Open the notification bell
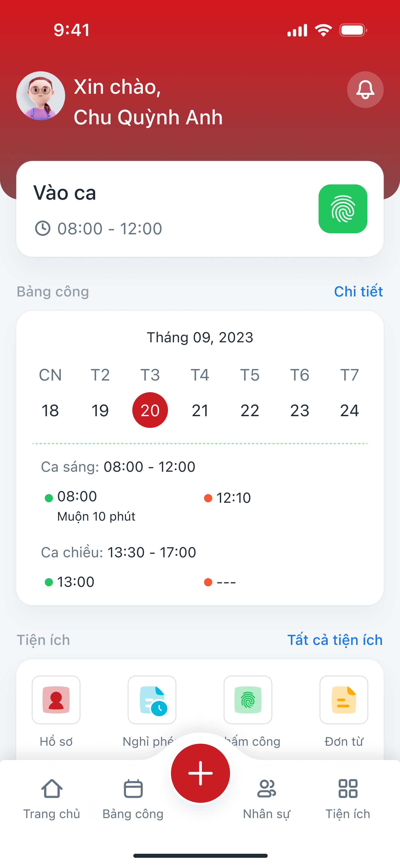Image resolution: width=400 pixels, height=868 pixels. [x=365, y=90]
